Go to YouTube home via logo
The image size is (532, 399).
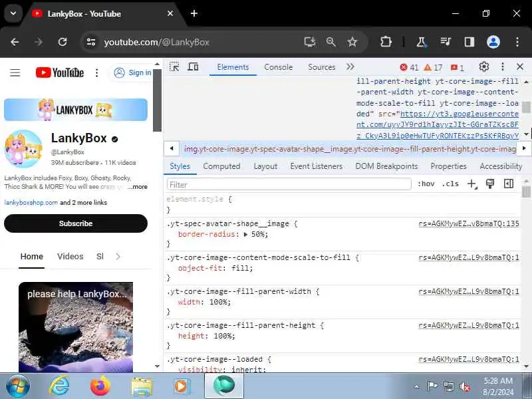[x=60, y=72]
